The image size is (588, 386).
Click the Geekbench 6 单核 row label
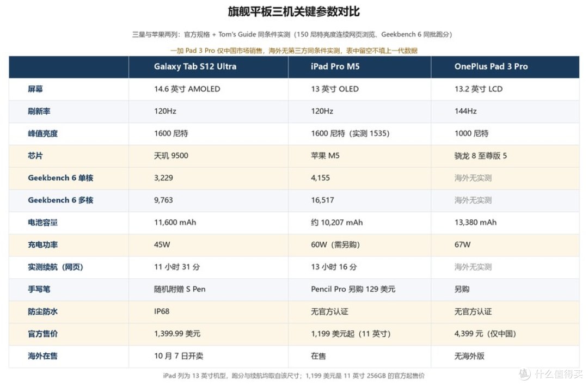point(60,178)
